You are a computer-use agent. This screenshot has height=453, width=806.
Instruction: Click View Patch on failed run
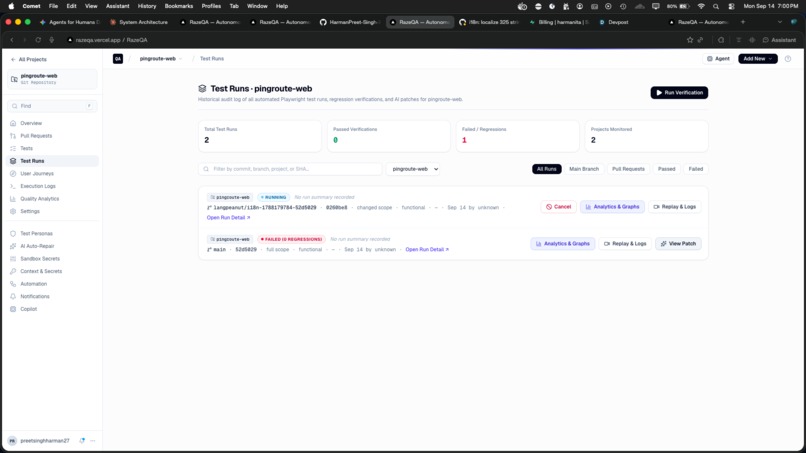click(x=678, y=244)
